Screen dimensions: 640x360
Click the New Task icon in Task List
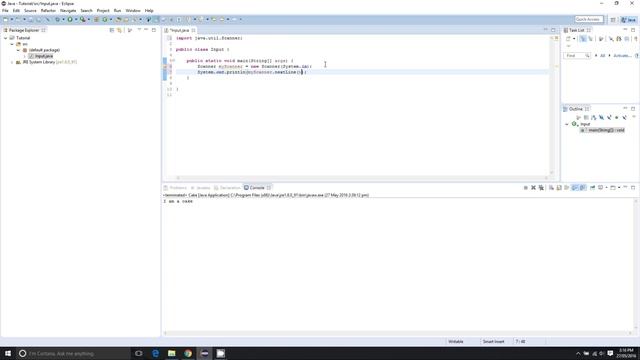(568, 38)
